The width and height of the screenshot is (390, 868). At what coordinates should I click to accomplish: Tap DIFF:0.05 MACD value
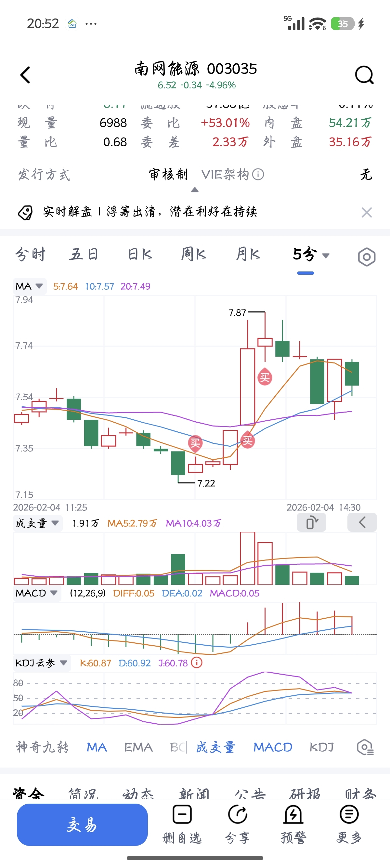134,593
